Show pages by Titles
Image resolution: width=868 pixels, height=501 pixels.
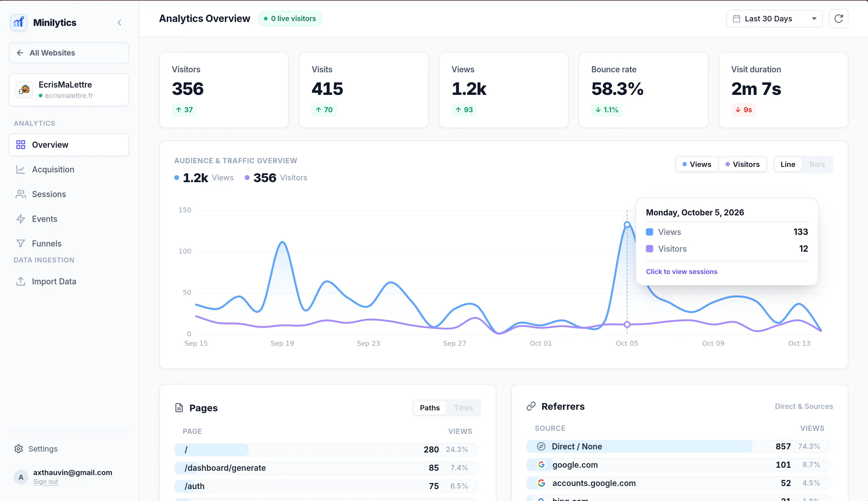463,408
